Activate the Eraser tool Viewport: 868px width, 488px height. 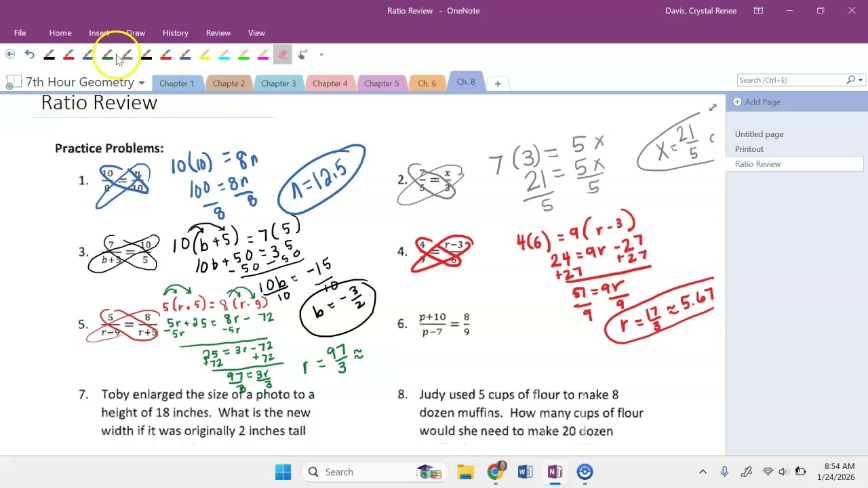283,54
